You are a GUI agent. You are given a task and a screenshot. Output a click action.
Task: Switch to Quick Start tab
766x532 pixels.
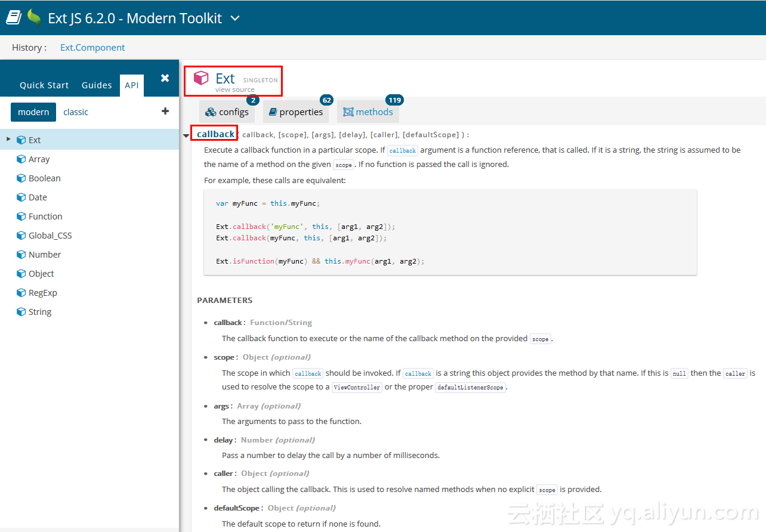44,85
